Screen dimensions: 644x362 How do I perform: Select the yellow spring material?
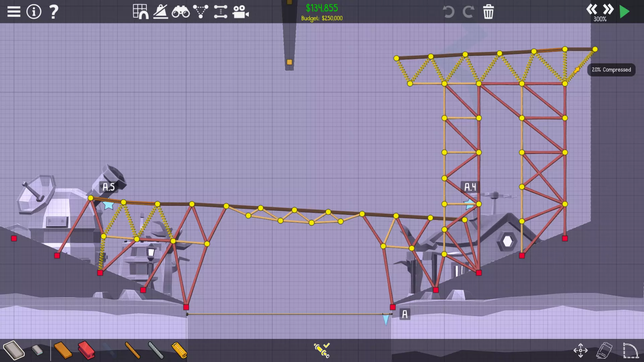point(179,350)
